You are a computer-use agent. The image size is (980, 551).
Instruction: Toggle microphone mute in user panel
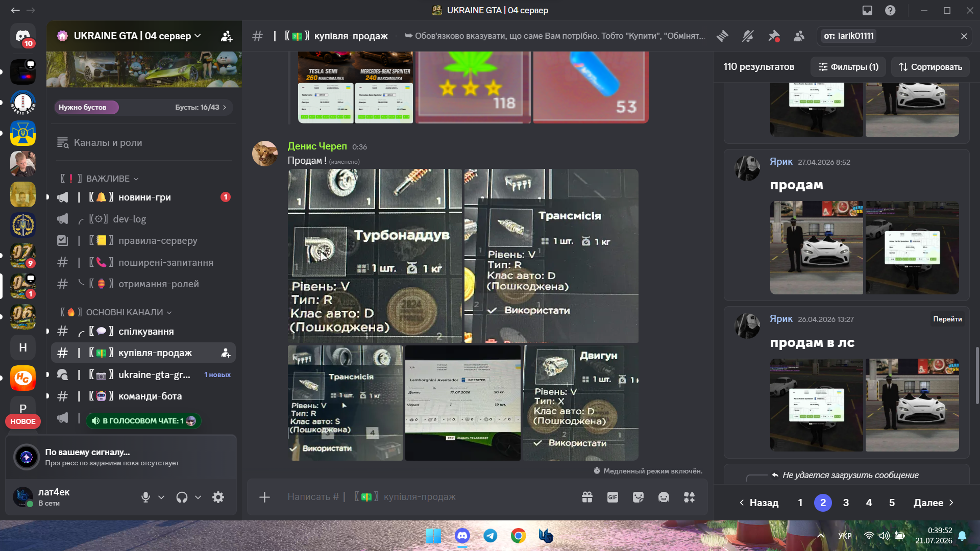click(x=145, y=497)
